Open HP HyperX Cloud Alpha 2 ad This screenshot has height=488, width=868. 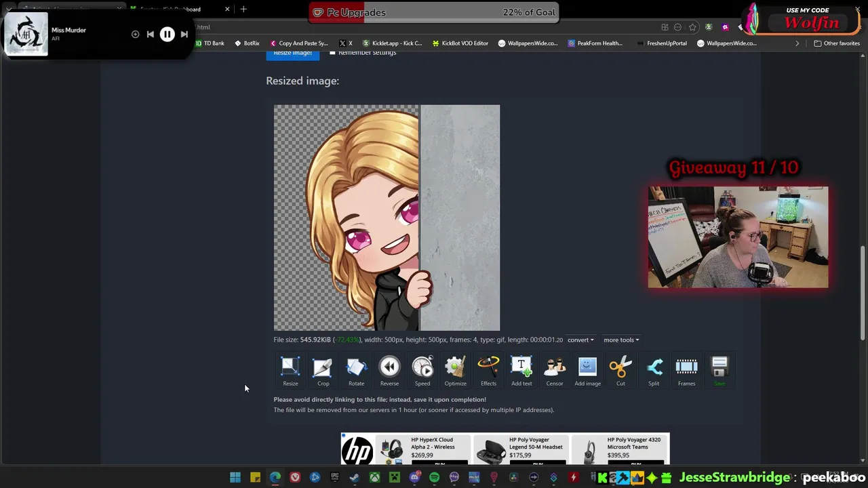click(x=424, y=449)
